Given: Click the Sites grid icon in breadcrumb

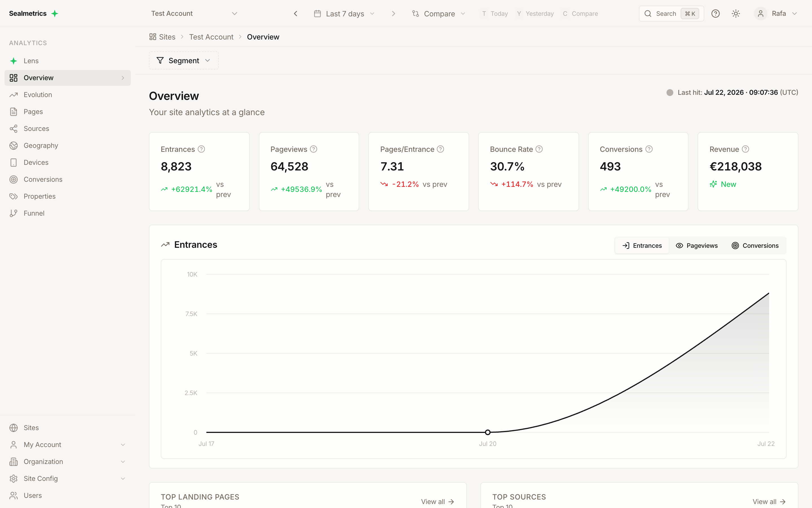Looking at the screenshot, I should [x=153, y=37].
